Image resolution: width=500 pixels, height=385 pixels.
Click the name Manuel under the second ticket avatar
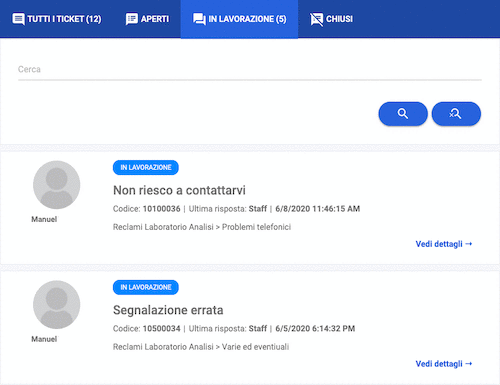pos(44,339)
